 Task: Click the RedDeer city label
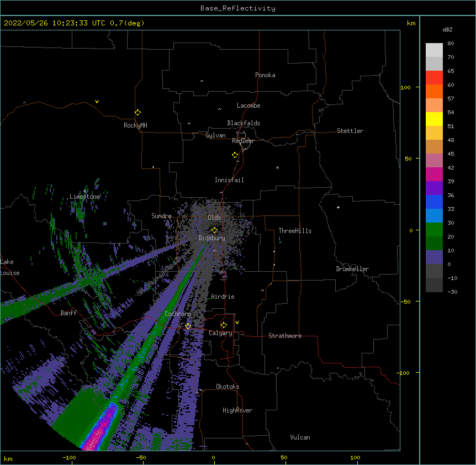coord(243,141)
